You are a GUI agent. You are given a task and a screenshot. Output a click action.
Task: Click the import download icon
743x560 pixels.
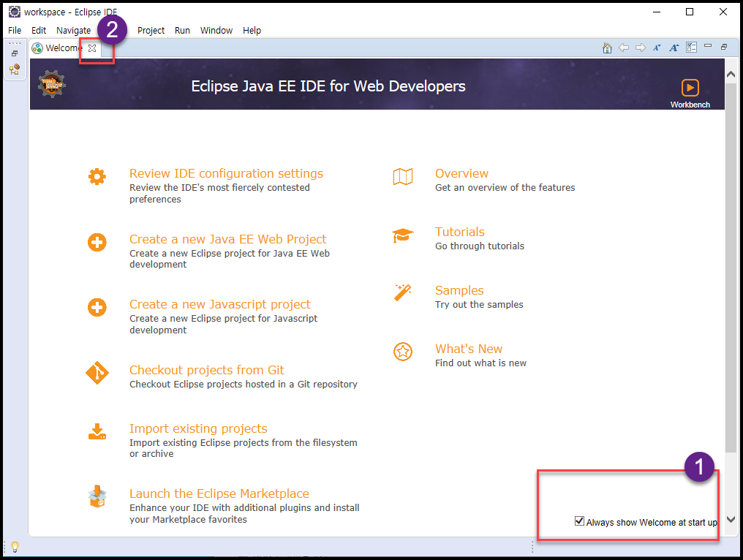(97, 431)
